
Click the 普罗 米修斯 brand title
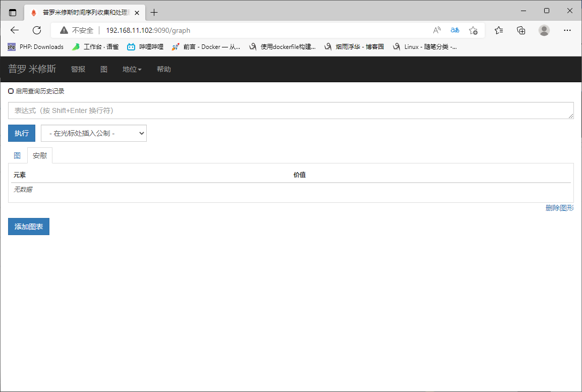point(32,69)
